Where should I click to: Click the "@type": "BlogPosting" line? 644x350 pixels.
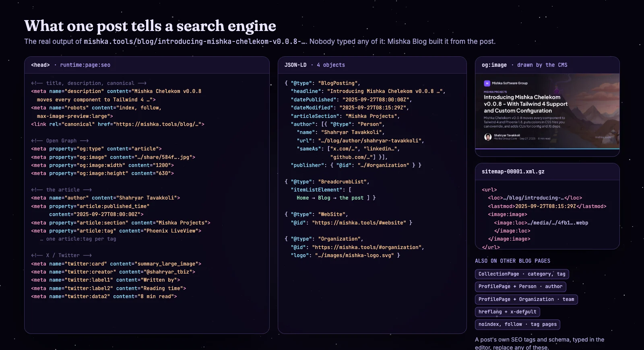tap(322, 83)
